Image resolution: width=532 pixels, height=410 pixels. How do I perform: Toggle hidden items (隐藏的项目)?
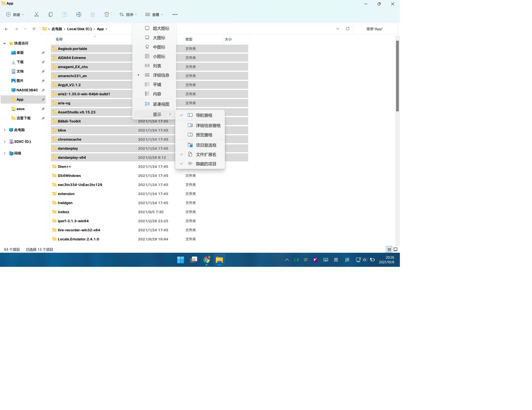tap(200, 164)
